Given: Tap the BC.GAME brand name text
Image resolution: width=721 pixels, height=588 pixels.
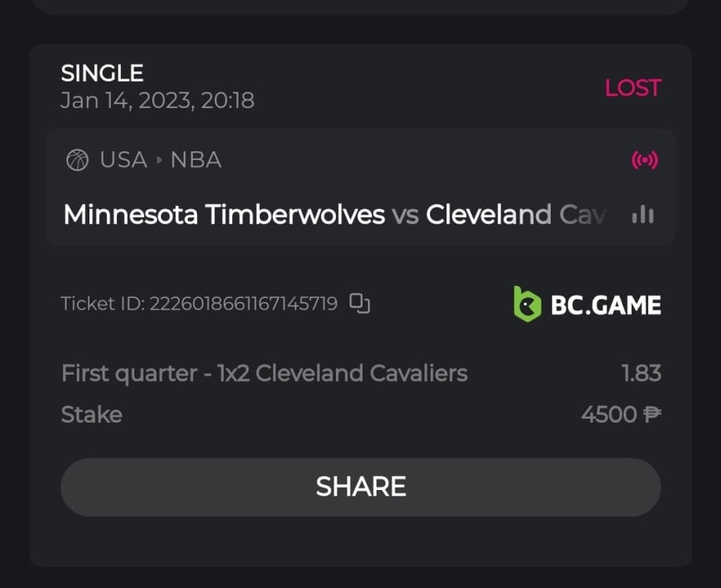Looking at the screenshot, I should tap(605, 304).
